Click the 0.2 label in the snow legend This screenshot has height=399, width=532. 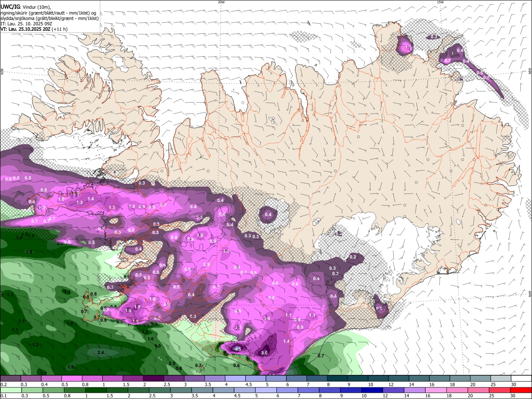tap(4, 384)
